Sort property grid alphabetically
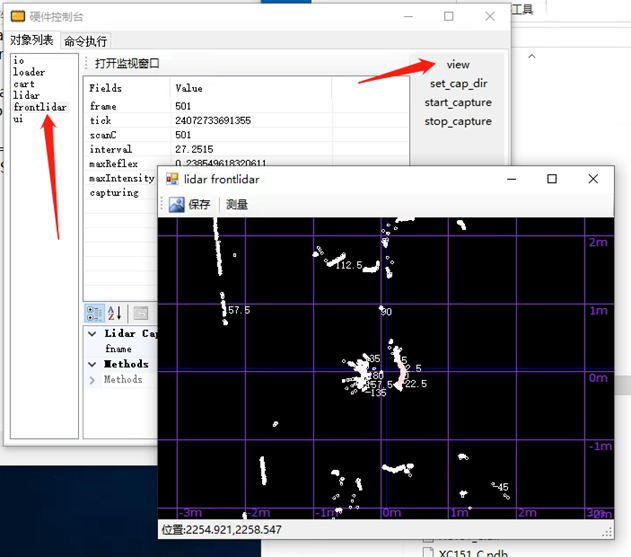The width and height of the screenshot is (631, 557). point(115,313)
